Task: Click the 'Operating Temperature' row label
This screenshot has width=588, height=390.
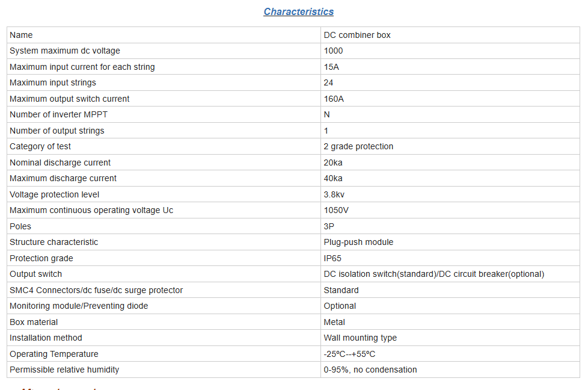Action: click(x=54, y=354)
